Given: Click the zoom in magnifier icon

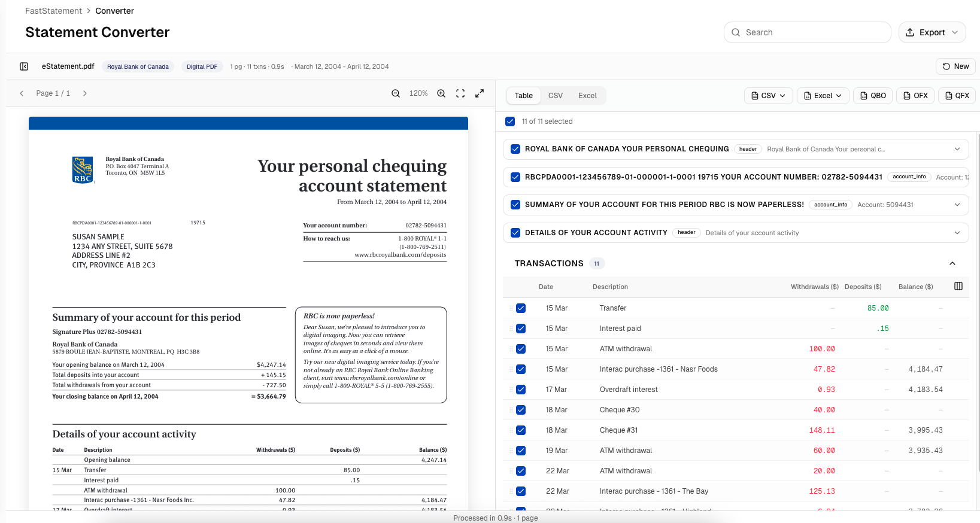Looking at the screenshot, I should pyautogui.click(x=441, y=93).
